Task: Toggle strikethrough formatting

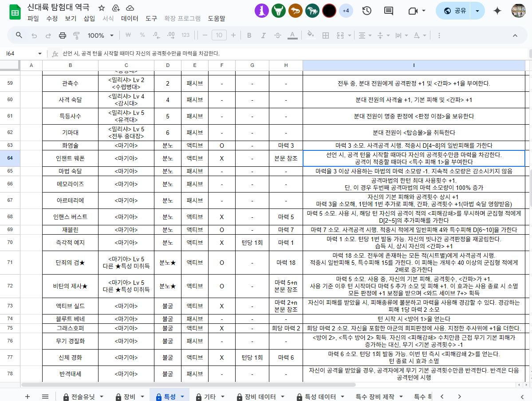Action: pos(278,35)
